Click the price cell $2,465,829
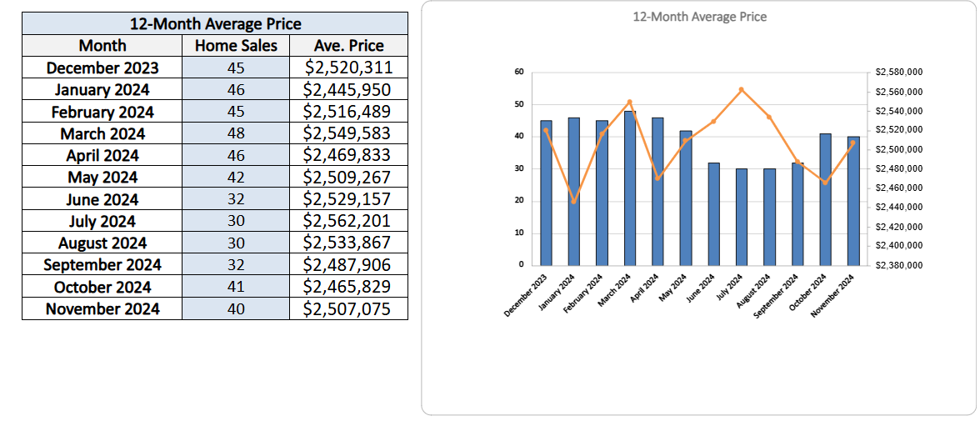The width and height of the screenshot is (980, 426). coord(348,287)
